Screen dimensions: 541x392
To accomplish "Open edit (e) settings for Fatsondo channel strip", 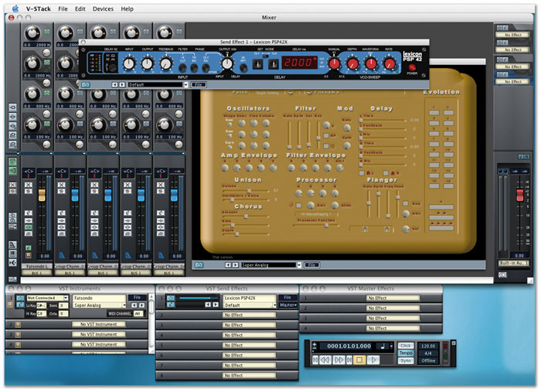I will (29, 213).
